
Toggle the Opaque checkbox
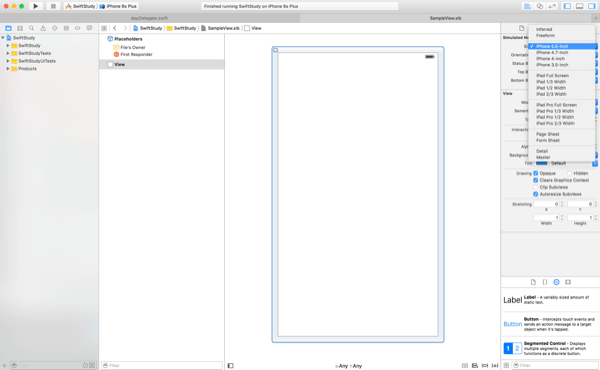(x=536, y=173)
